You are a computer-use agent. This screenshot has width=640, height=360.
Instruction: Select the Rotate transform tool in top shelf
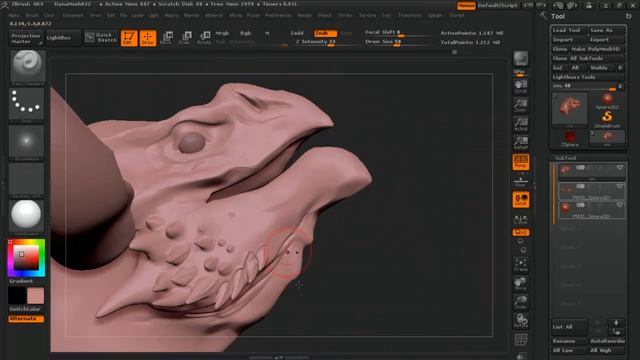204,38
